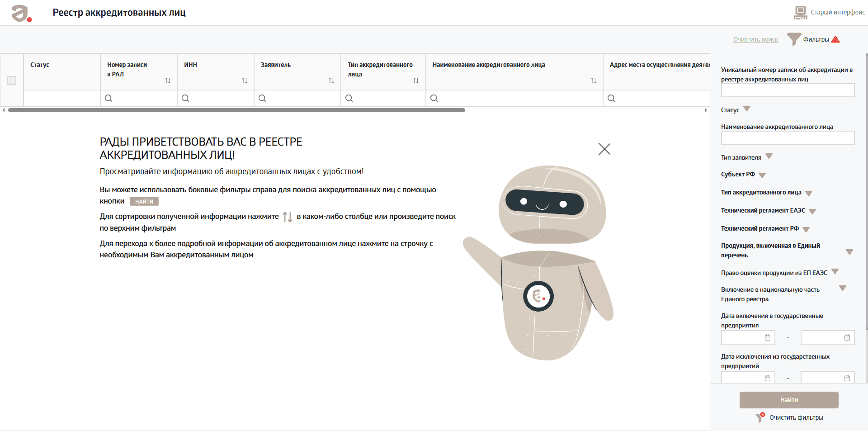
Task: Click the НАЙТИ sample button in welcome text
Action: [144, 201]
